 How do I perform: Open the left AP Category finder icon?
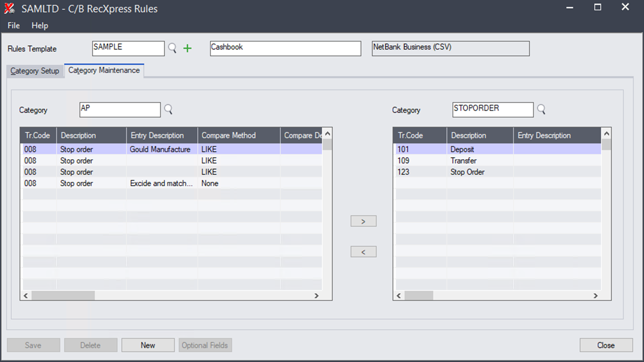point(168,109)
